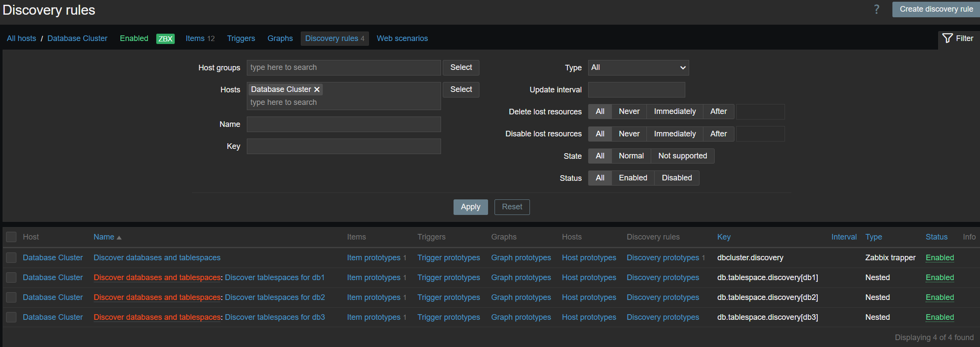This screenshot has height=347, width=980.
Task: Toggle the select-all checkbox in table header
Action: pos(11,237)
